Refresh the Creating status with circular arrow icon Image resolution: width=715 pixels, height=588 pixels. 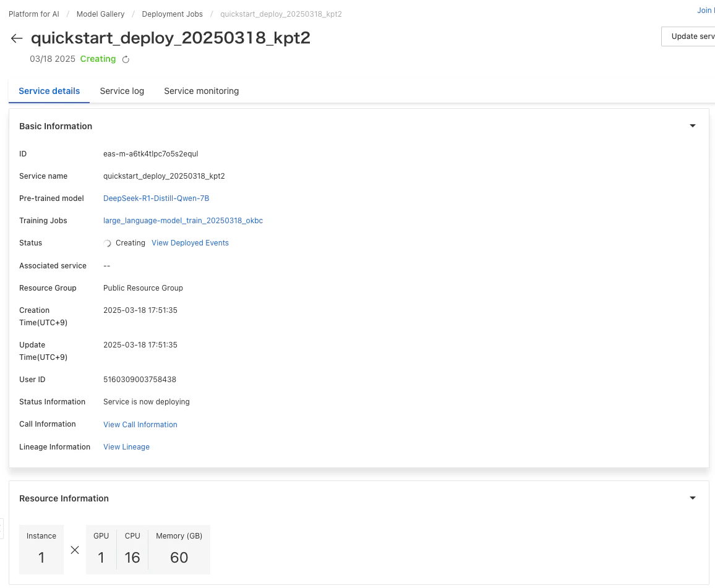pos(126,59)
